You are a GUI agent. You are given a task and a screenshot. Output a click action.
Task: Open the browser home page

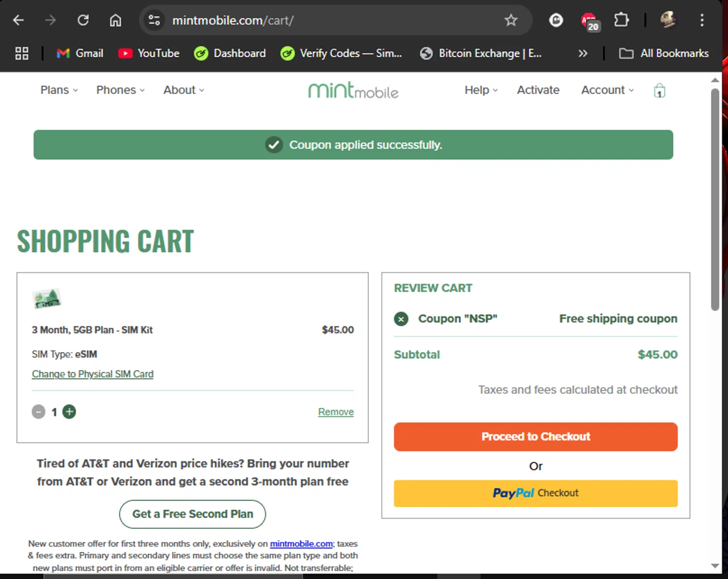(116, 20)
